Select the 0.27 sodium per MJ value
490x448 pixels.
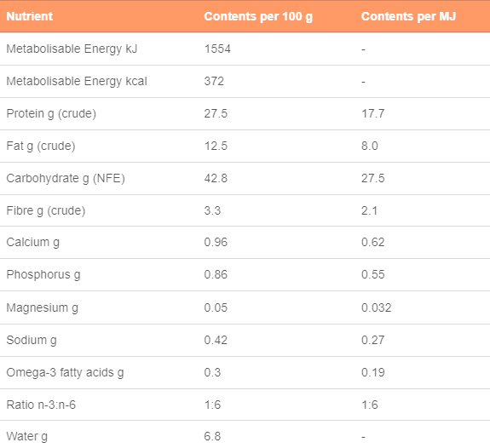tap(372, 340)
